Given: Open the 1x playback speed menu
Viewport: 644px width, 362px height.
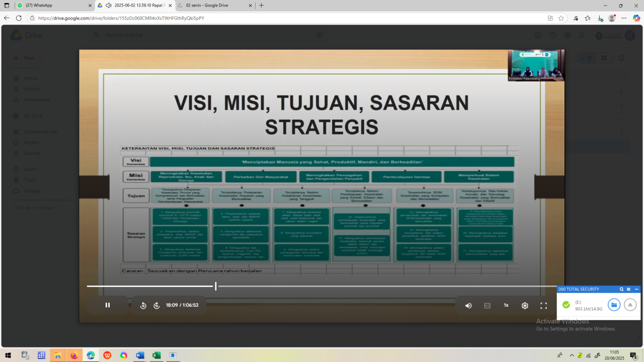Looking at the screenshot, I should click(x=506, y=305).
